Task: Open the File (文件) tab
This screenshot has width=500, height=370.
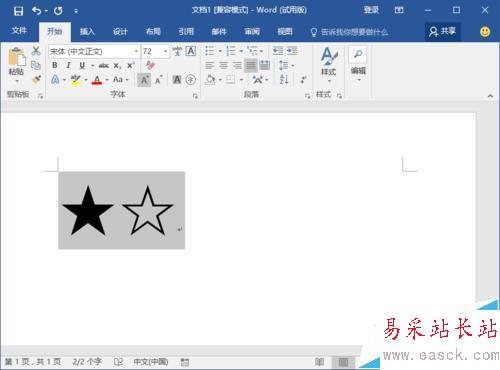Action: click(19, 31)
